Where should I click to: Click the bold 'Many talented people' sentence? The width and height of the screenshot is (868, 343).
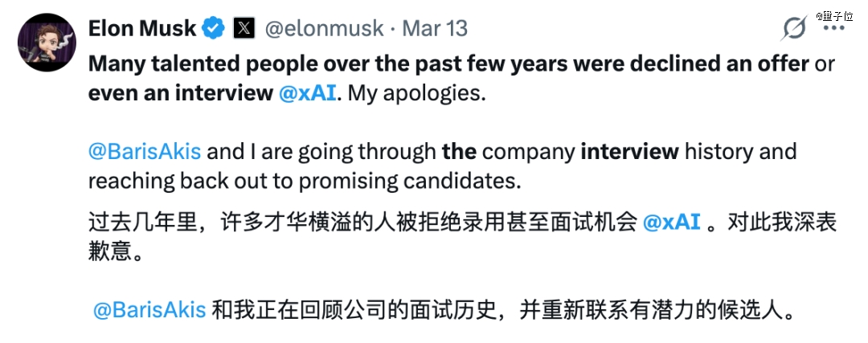pos(321,64)
